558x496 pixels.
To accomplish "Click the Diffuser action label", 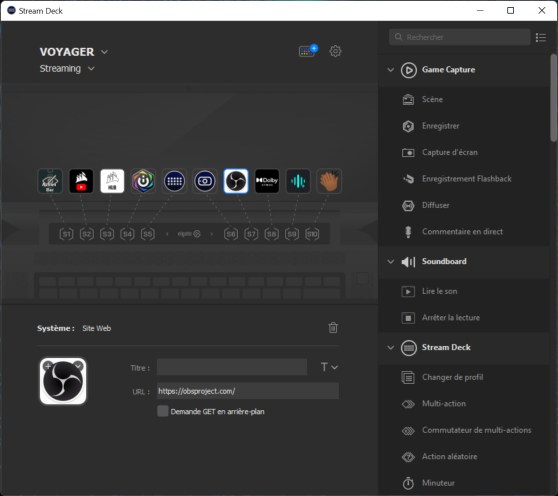I will (436, 205).
